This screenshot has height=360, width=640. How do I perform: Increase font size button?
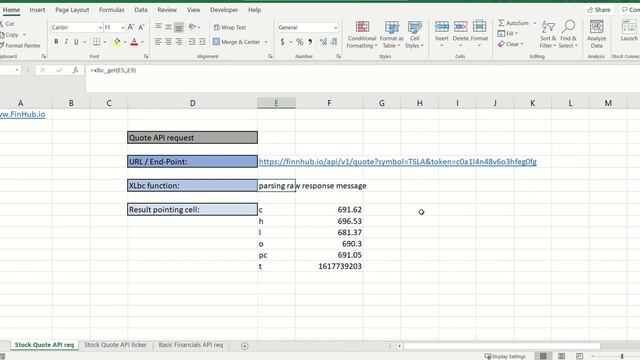tap(131, 27)
